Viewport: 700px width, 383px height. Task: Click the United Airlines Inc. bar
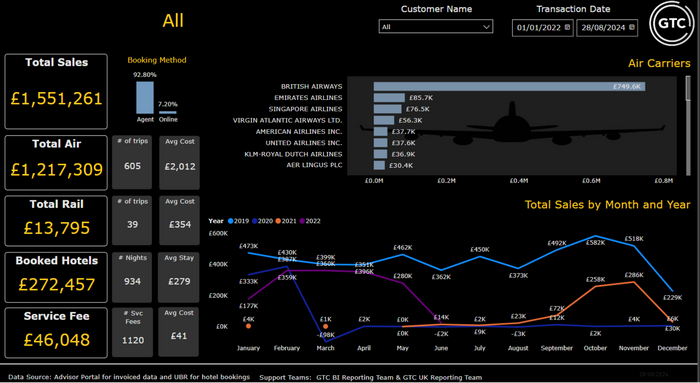tap(380, 143)
